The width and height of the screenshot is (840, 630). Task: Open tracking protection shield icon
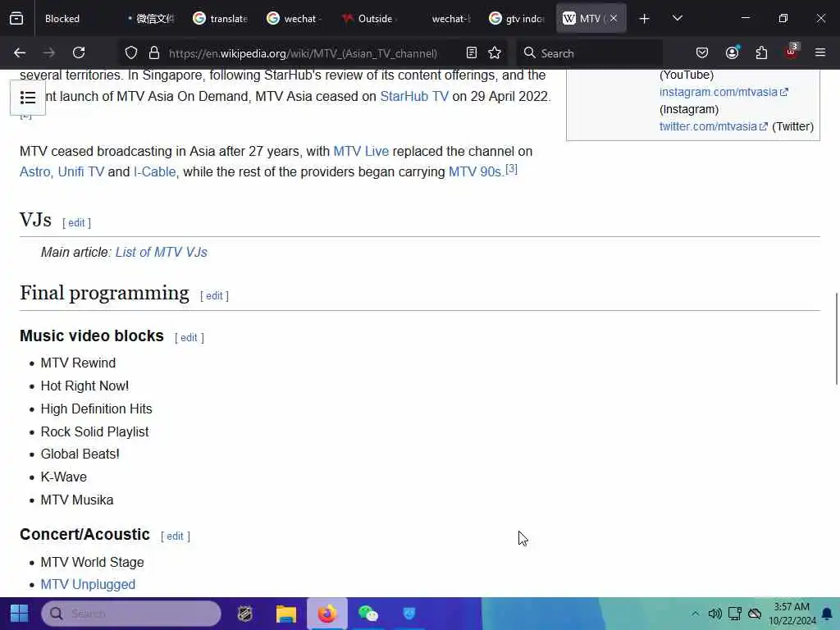(131, 53)
